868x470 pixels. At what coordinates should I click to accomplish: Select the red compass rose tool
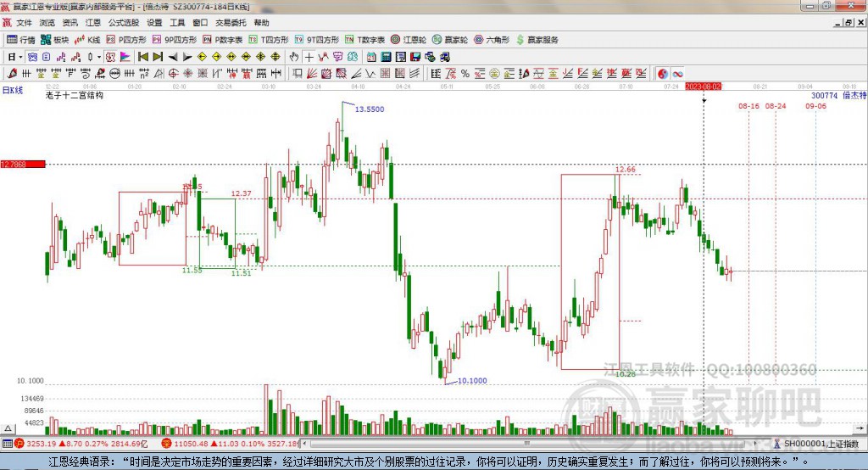pyautogui.click(x=188, y=74)
